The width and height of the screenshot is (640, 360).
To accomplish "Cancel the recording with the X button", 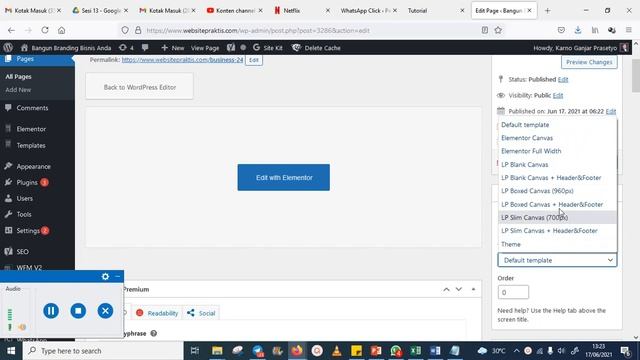I will (105, 311).
